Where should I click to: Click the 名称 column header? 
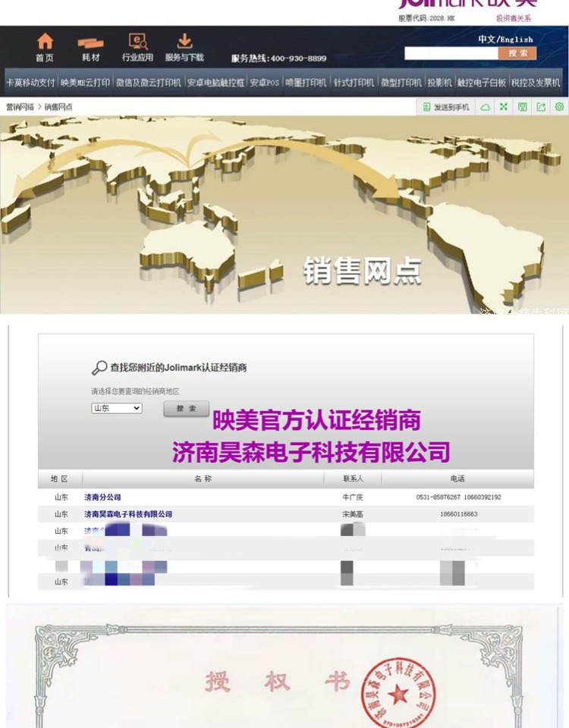(x=203, y=479)
